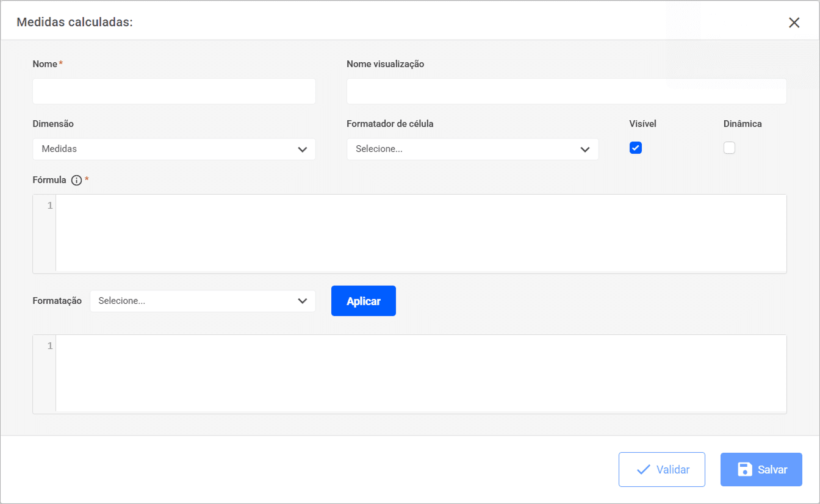This screenshot has width=820, height=504.
Task: Click into the Nome visualização field
Action: [566, 92]
